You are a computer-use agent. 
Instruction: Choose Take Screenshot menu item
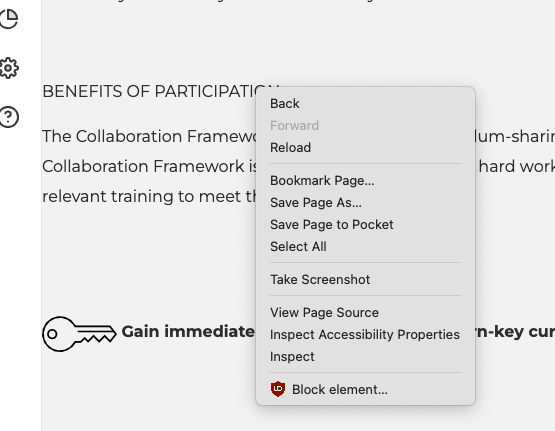pyautogui.click(x=365, y=280)
